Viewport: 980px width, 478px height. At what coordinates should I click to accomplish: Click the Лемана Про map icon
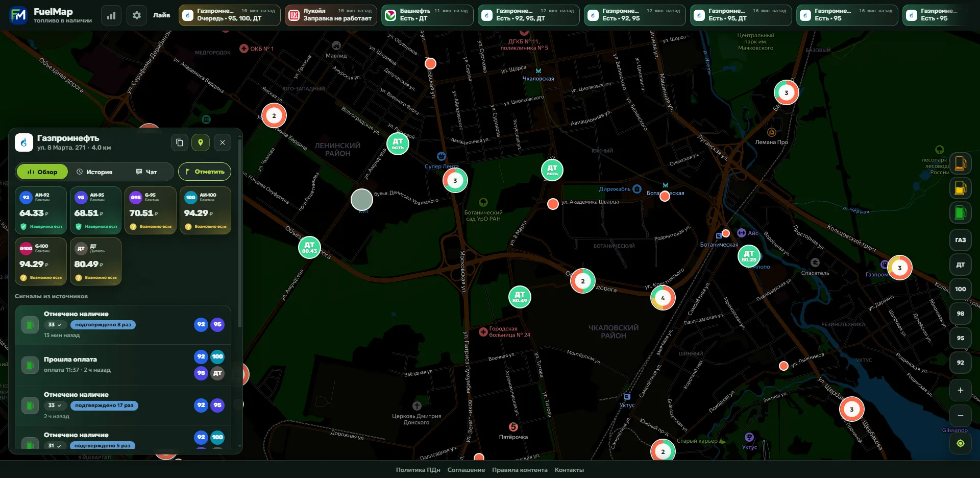772,132
